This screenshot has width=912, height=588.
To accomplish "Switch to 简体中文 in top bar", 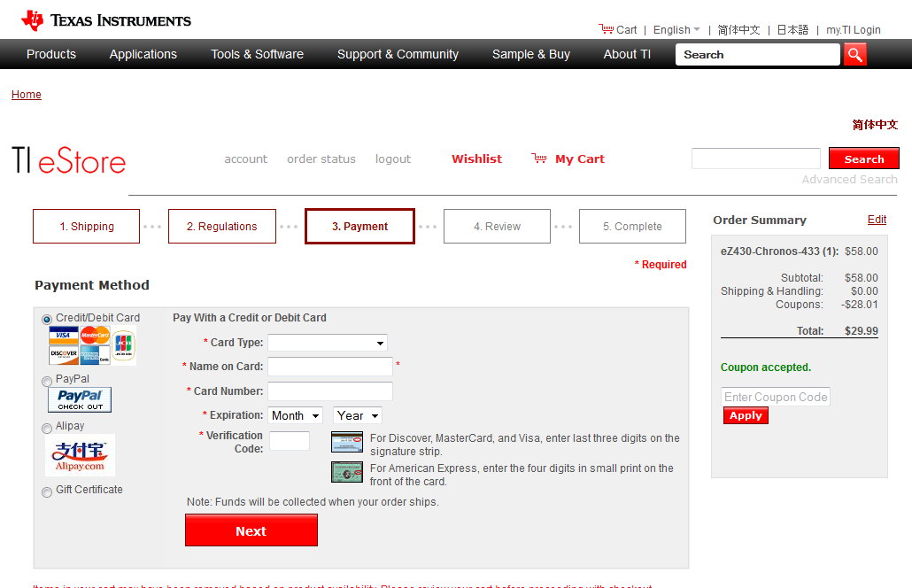I will (x=738, y=29).
